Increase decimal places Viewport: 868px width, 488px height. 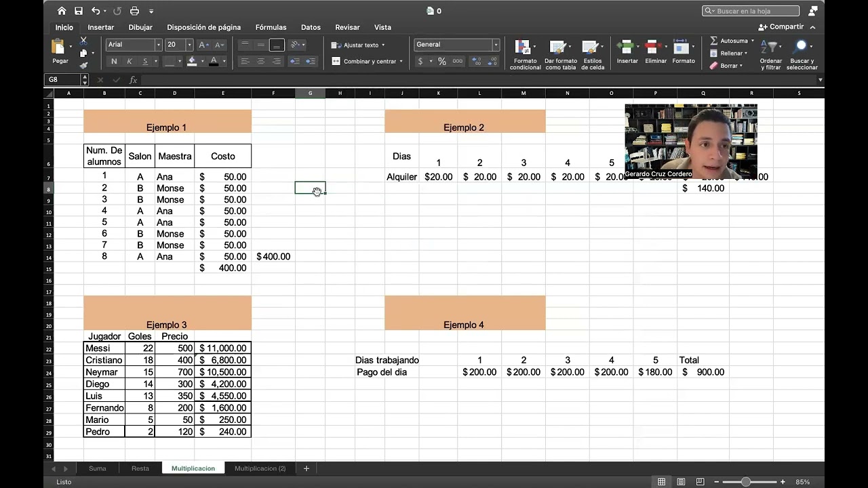477,61
